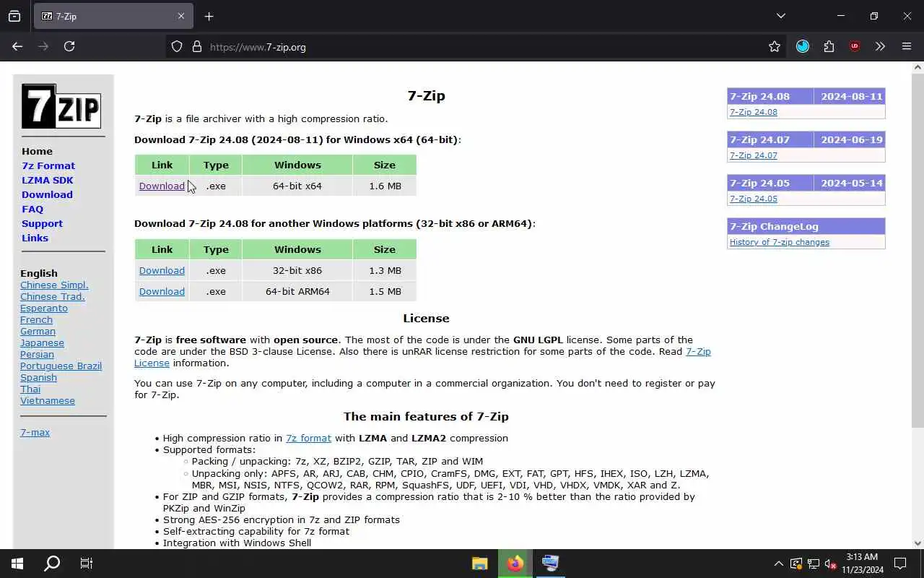Click the page vertical scrollbar thumb
This screenshot has width=924, height=578.
[918, 249]
